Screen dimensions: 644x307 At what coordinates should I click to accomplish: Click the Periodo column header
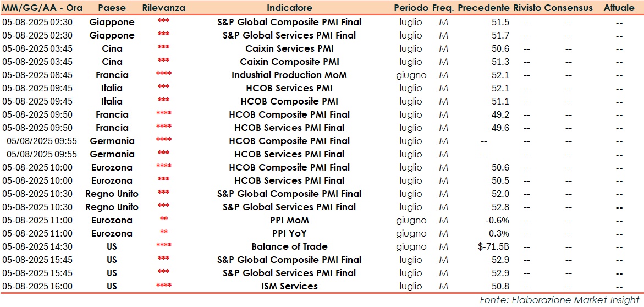click(411, 8)
